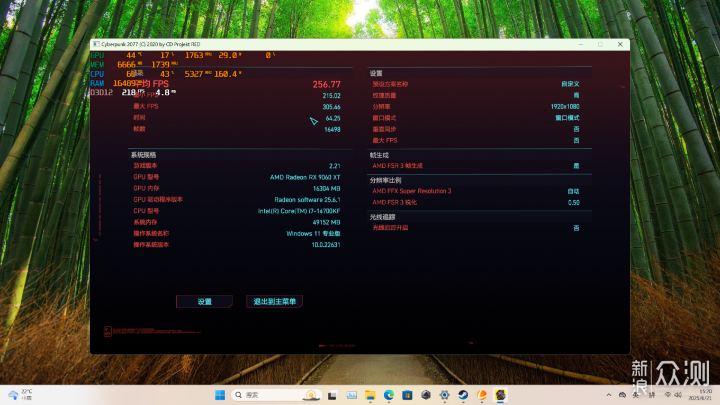
Task: Click the system memory value 49152 MB
Action: [326, 222]
